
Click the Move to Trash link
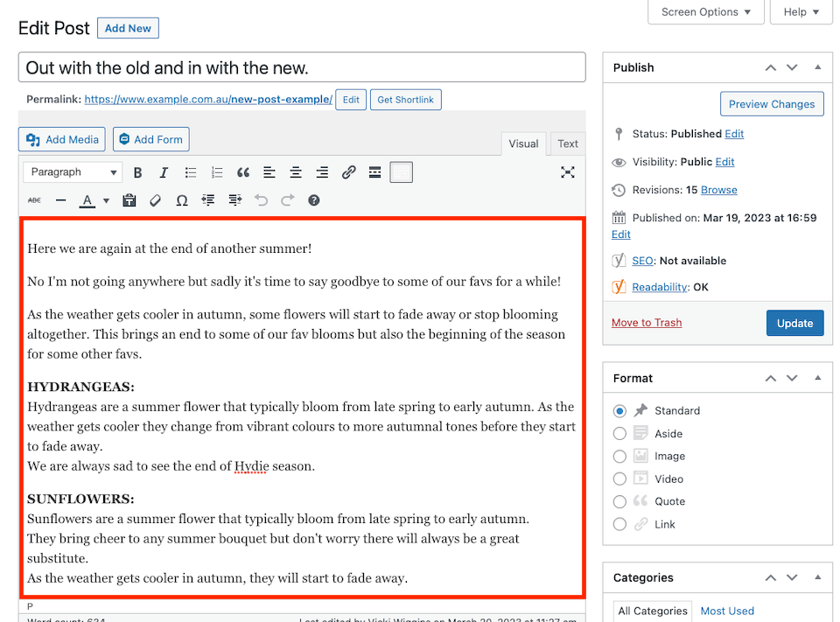647,323
